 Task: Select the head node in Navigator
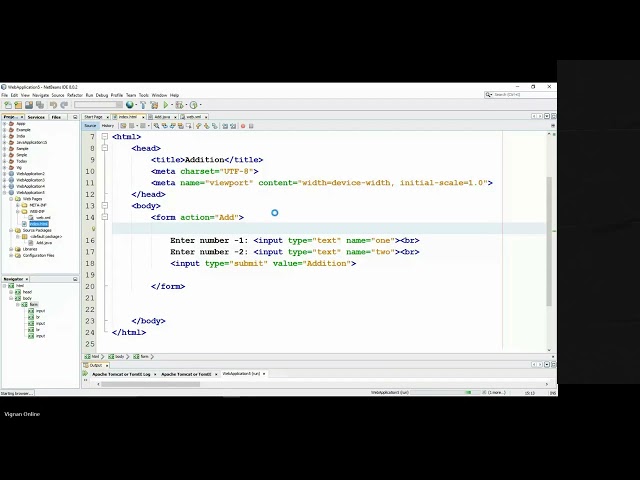tap(27, 292)
